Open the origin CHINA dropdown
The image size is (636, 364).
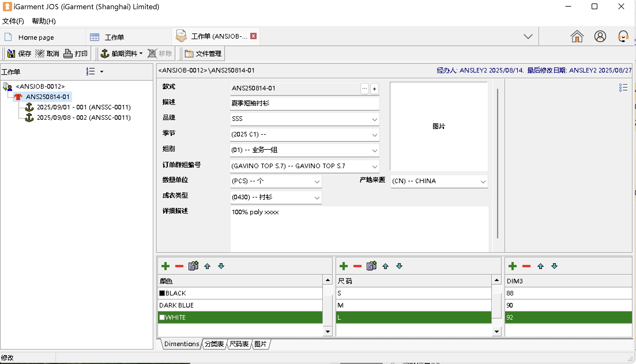[483, 181]
